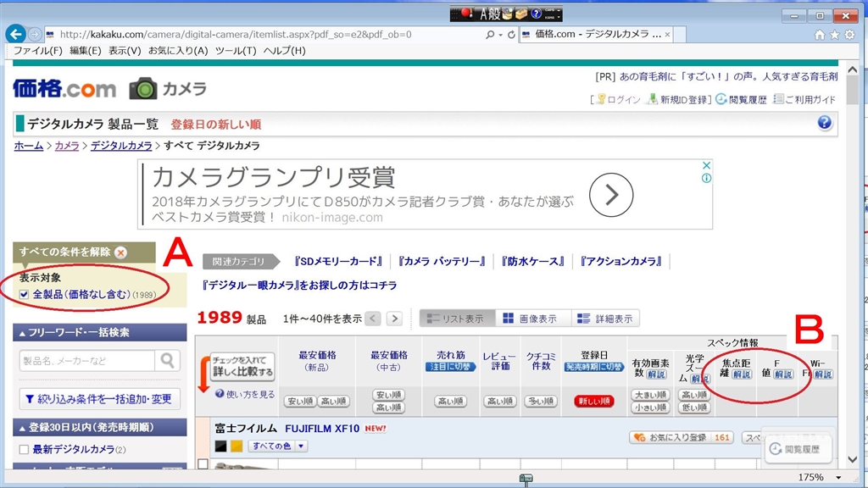
Task: Open 編集(E) menu
Action: coord(86,50)
